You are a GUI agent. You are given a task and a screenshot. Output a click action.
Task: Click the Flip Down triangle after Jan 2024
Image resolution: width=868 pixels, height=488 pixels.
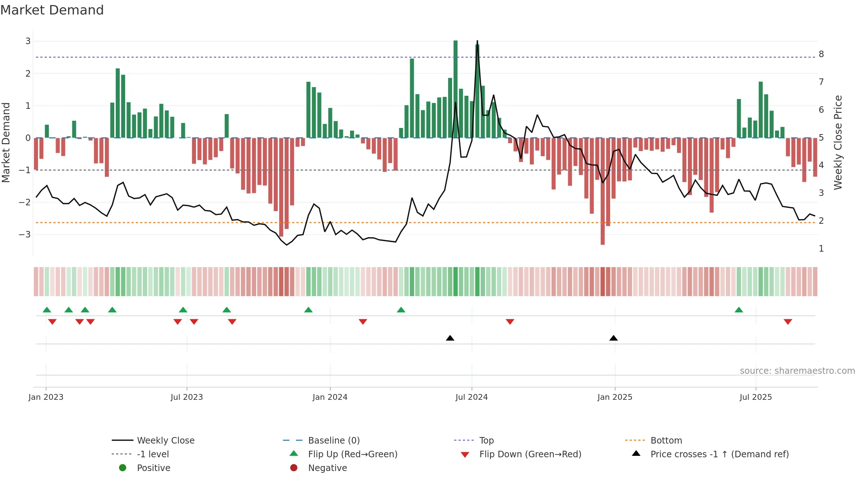[x=363, y=322]
